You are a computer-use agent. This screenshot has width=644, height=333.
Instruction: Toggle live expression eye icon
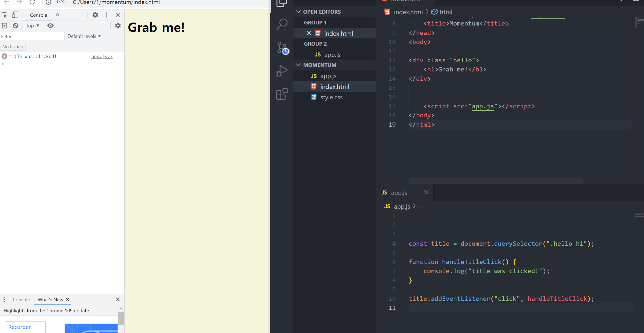[x=50, y=26]
